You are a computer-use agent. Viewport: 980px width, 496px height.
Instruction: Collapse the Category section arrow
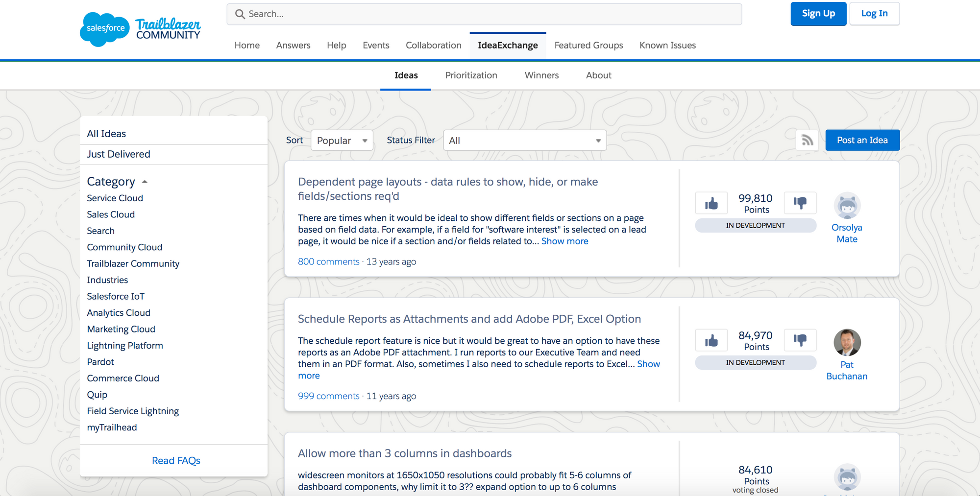coord(145,182)
